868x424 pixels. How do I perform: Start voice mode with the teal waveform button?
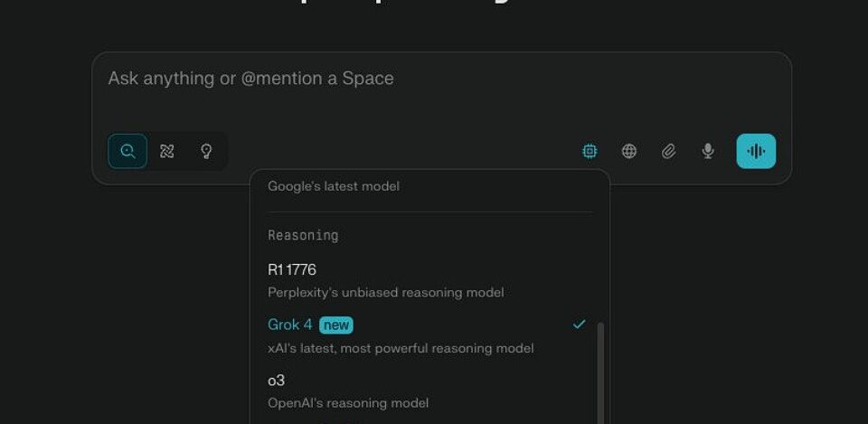(x=756, y=151)
